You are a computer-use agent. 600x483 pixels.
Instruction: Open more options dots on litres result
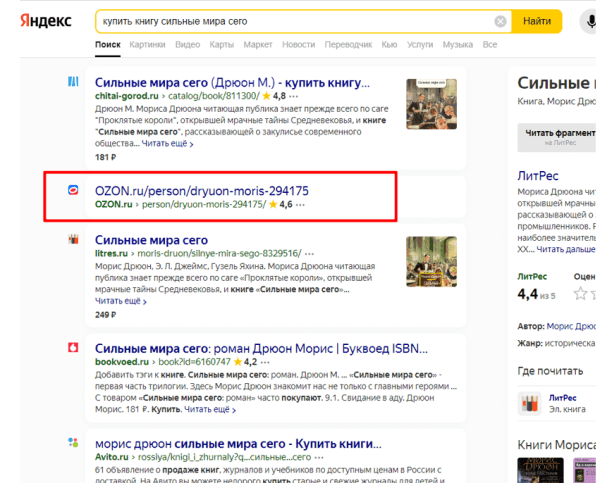[309, 254]
